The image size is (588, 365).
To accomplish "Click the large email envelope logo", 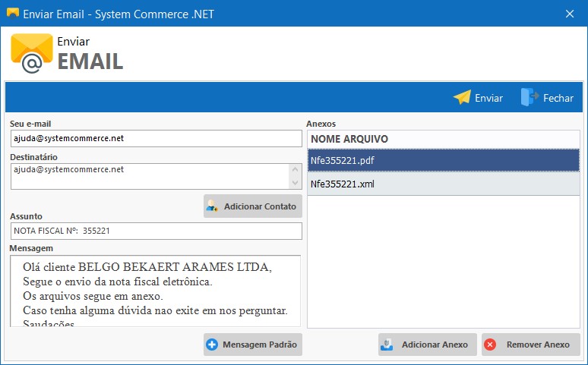I will coord(32,53).
